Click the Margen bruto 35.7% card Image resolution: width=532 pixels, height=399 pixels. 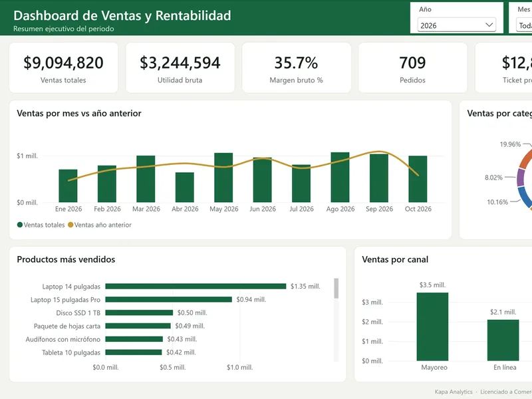296,68
